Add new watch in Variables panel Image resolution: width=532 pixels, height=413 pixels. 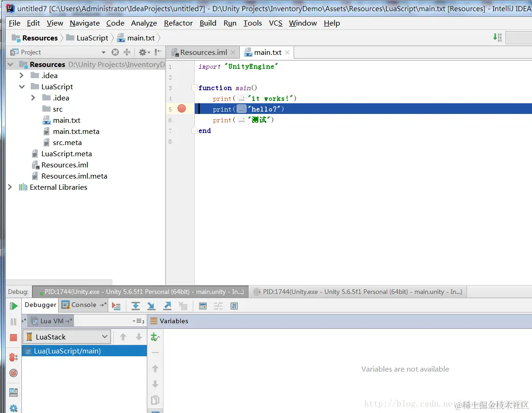pos(155,337)
